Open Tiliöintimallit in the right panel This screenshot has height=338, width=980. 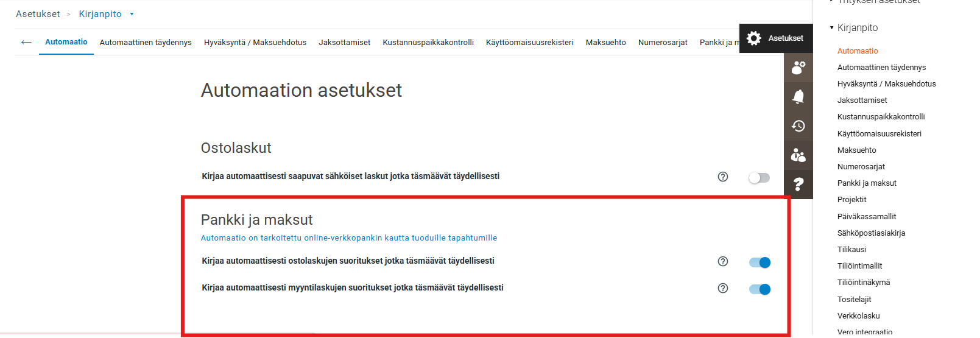click(859, 266)
